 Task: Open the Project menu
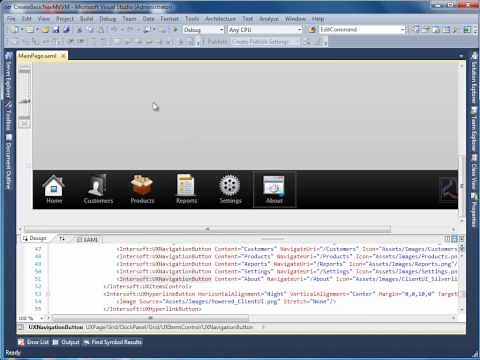(65, 19)
